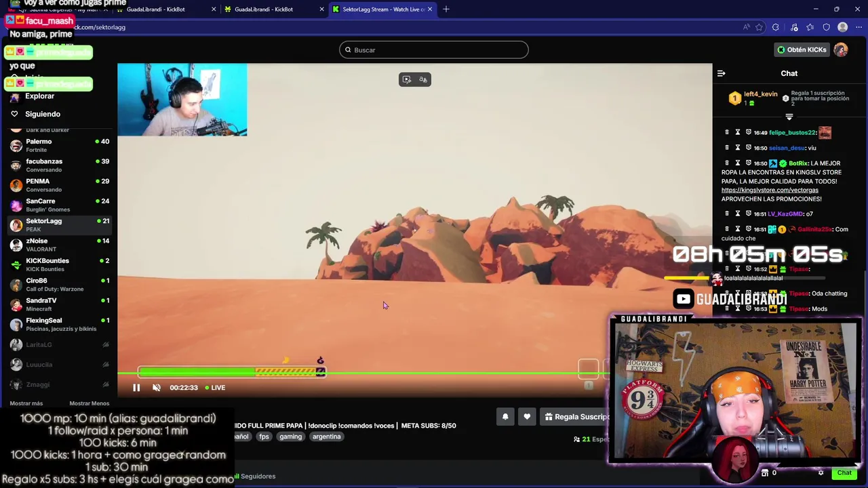
Task: Toggle follow with the heart button
Action: [527, 417]
